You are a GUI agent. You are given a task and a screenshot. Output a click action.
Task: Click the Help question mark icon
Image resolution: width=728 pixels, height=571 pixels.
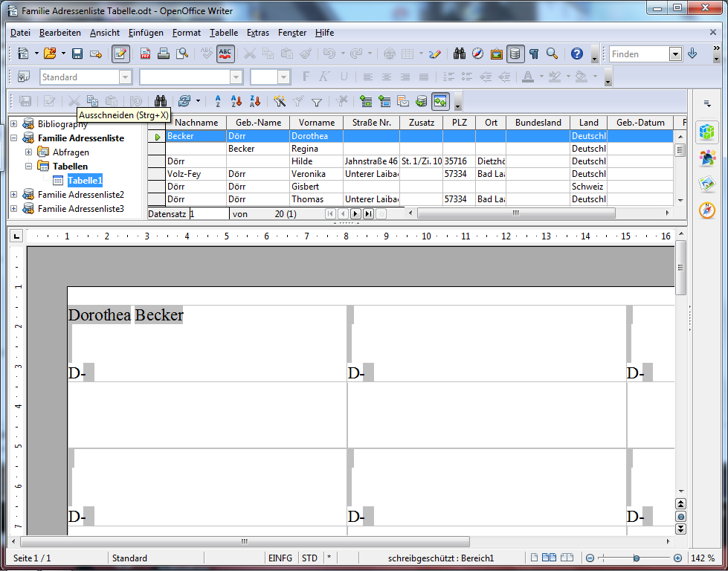coord(576,54)
